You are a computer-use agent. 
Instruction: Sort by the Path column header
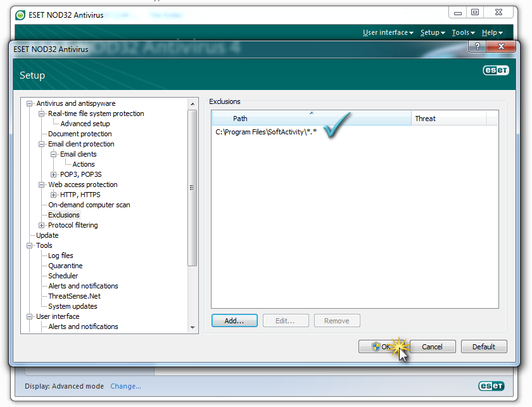pos(312,118)
